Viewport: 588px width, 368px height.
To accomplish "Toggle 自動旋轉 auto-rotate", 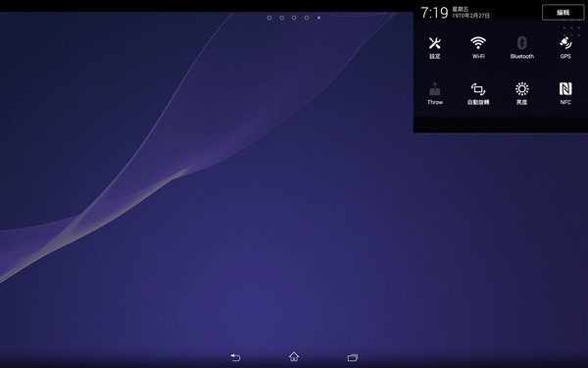I will [478, 93].
